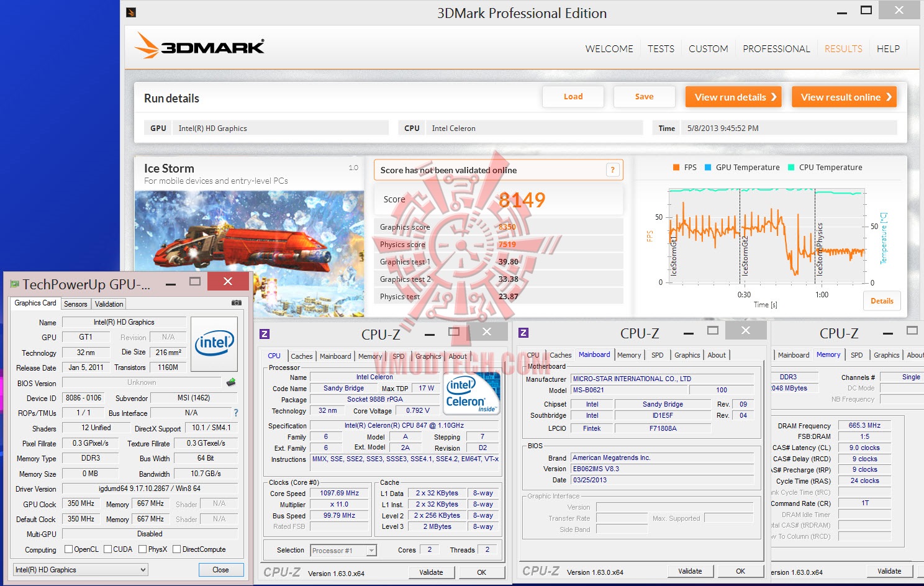
Task: Click the GPU-Z title bar icon
Action: (x=14, y=284)
